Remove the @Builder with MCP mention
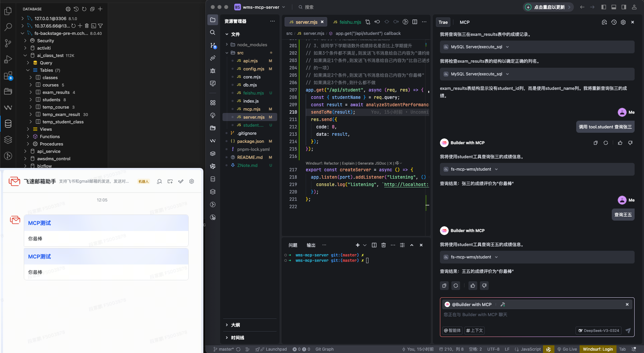644x353 pixels. tap(627, 304)
